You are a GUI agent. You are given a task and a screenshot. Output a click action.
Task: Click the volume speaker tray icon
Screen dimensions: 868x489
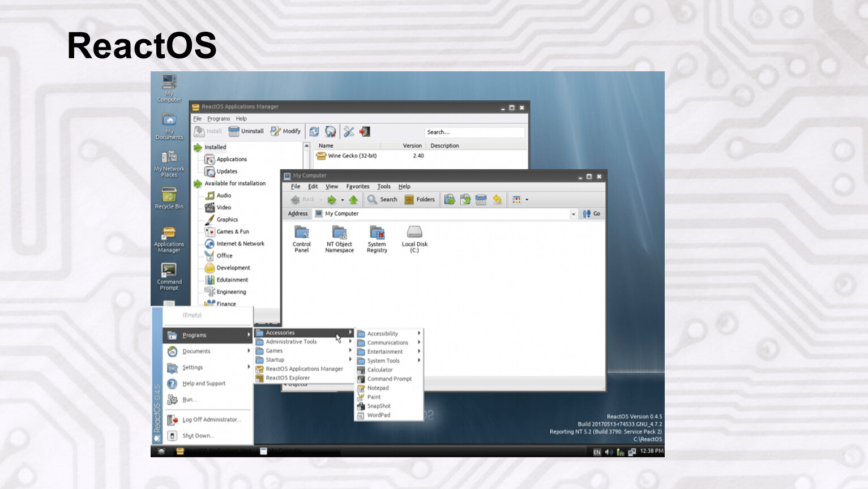click(x=609, y=452)
